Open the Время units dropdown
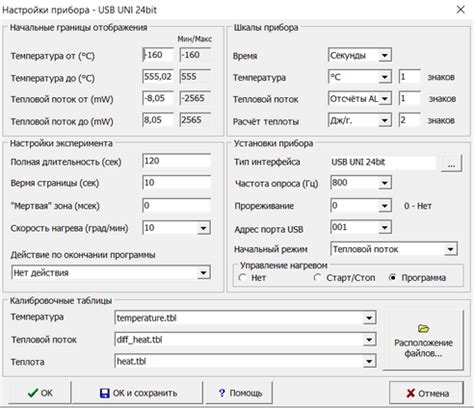The image size is (474, 408). point(384,55)
